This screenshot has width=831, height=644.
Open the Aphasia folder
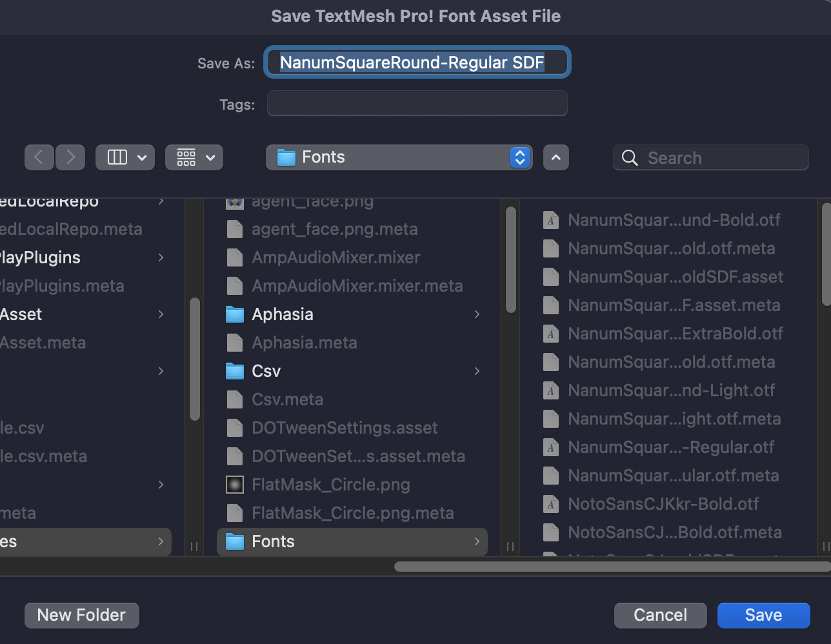click(352, 314)
